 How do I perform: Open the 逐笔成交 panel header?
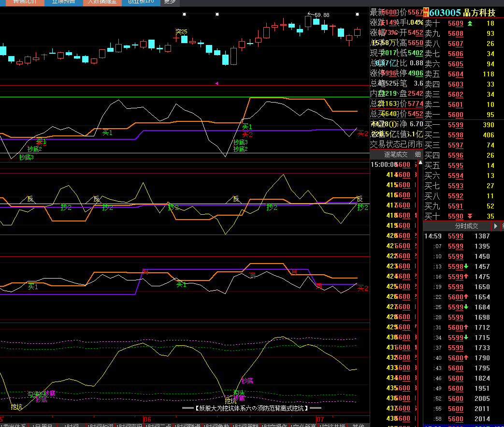(396, 154)
